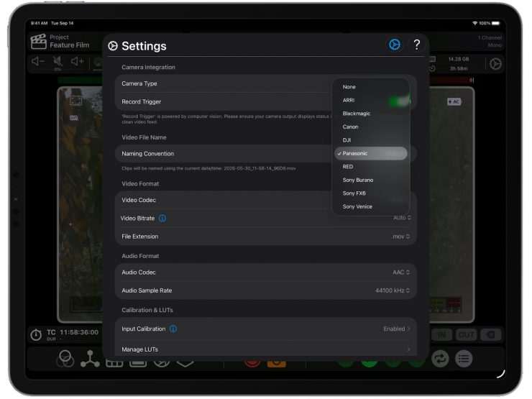This screenshot has height=399, width=532.
Task: Tap the timecode stopwatch icon
Action: [36, 334]
